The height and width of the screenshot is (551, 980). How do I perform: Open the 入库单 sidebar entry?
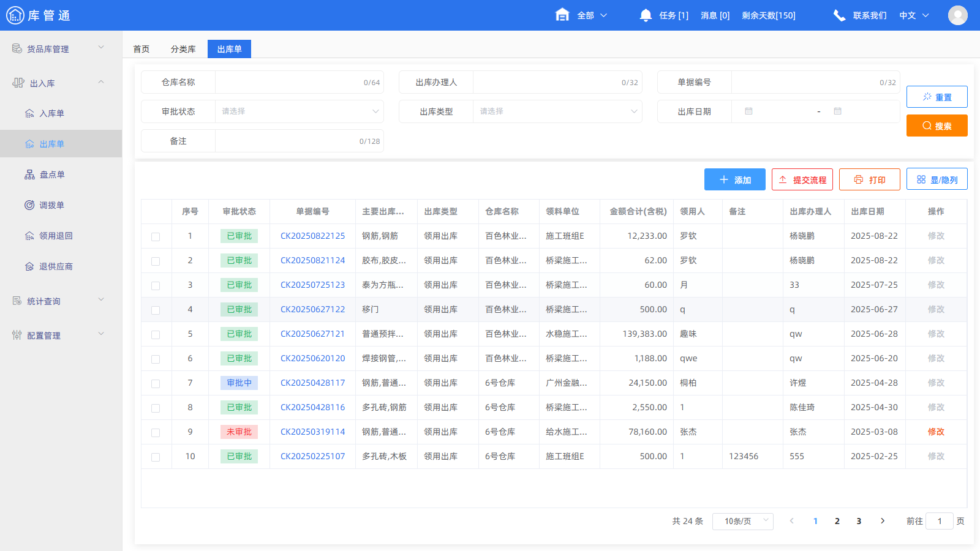pyautogui.click(x=51, y=113)
